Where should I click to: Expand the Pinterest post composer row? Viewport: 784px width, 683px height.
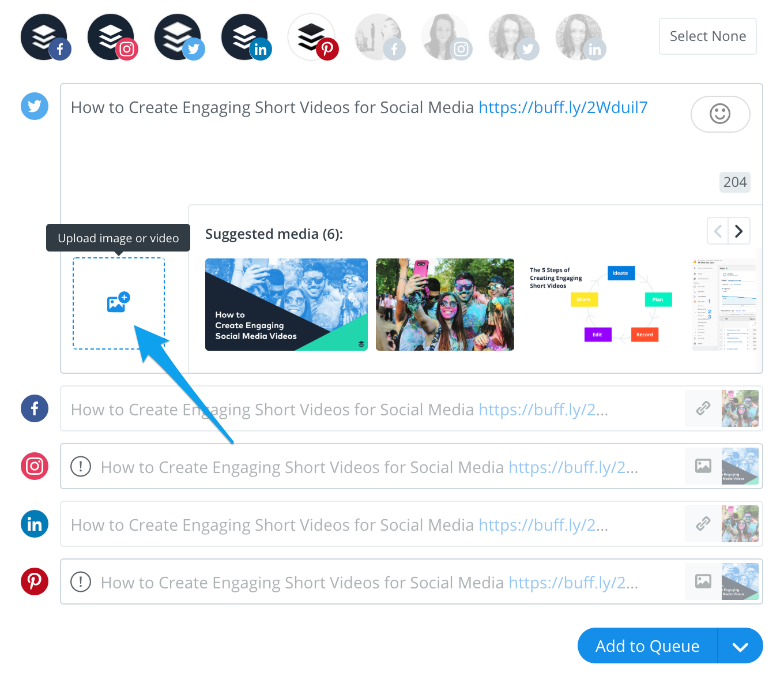[412, 581]
